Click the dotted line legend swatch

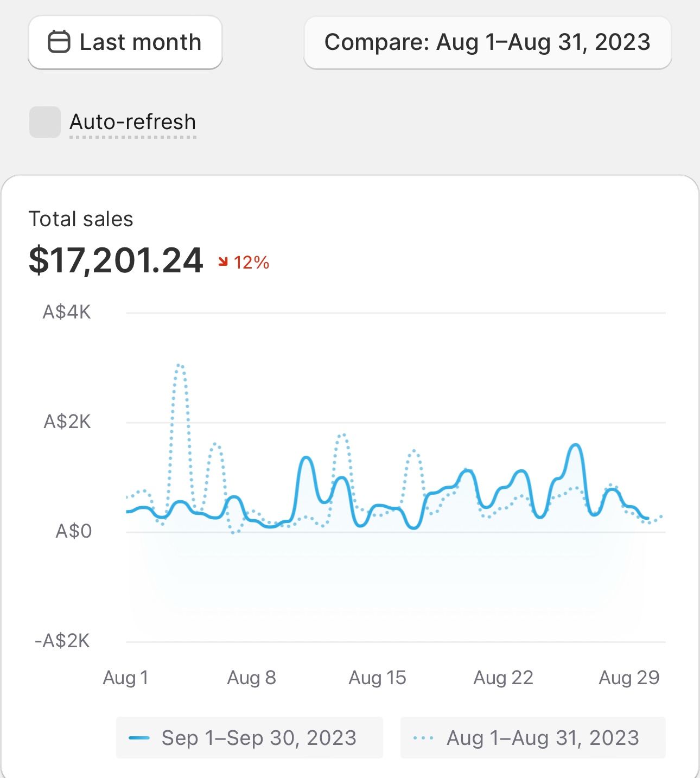423,738
